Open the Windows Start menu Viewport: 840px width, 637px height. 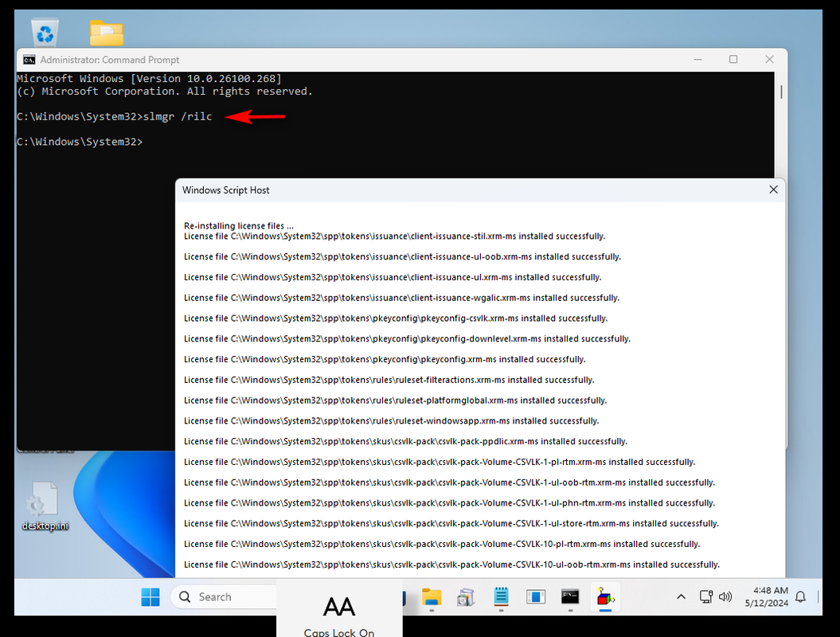click(150, 597)
